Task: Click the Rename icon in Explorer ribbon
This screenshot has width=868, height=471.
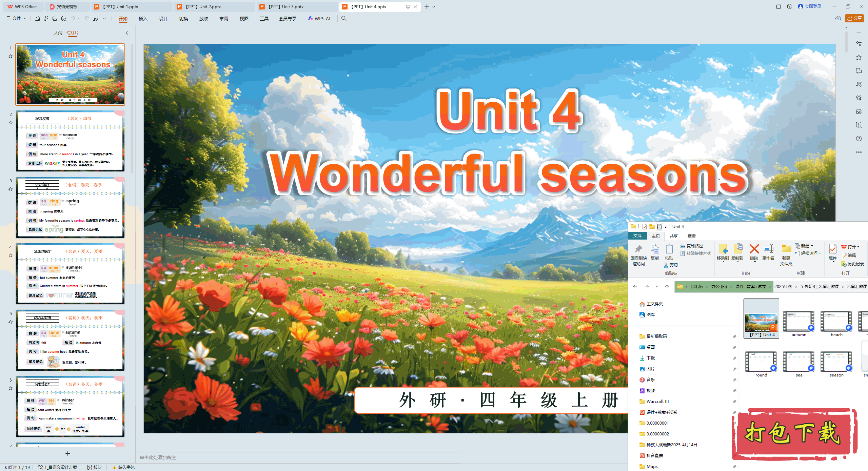Action: [768, 249]
